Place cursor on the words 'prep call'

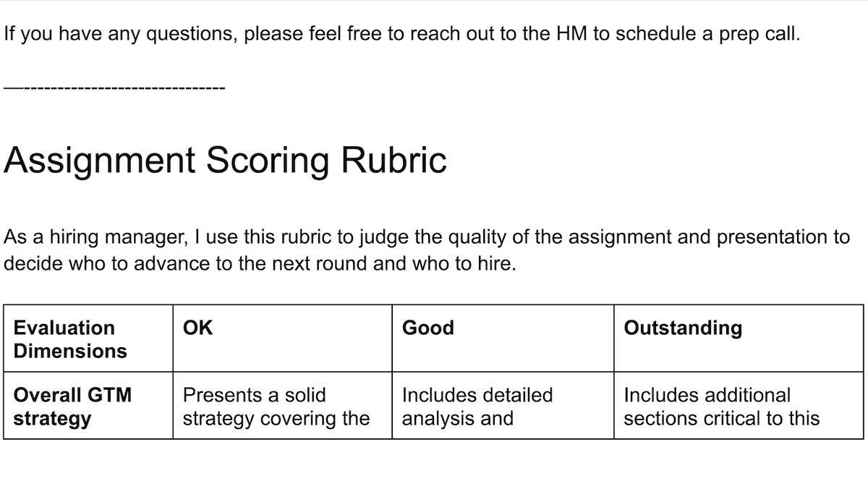(759, 35)
